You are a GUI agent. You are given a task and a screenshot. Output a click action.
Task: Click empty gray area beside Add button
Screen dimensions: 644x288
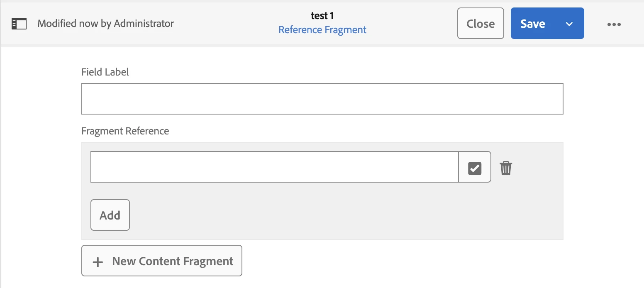(x=332, y=215)
